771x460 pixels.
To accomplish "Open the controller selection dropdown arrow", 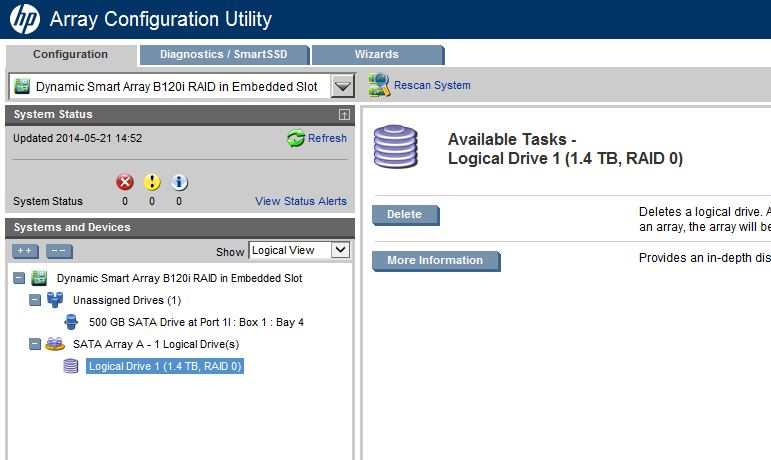I will [343, 86].
